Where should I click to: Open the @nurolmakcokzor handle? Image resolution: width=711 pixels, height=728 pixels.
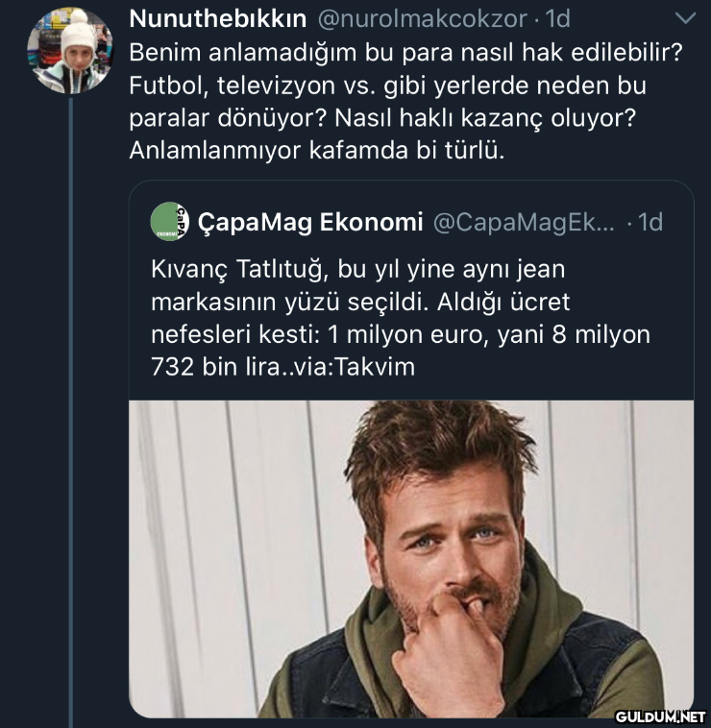422,18
